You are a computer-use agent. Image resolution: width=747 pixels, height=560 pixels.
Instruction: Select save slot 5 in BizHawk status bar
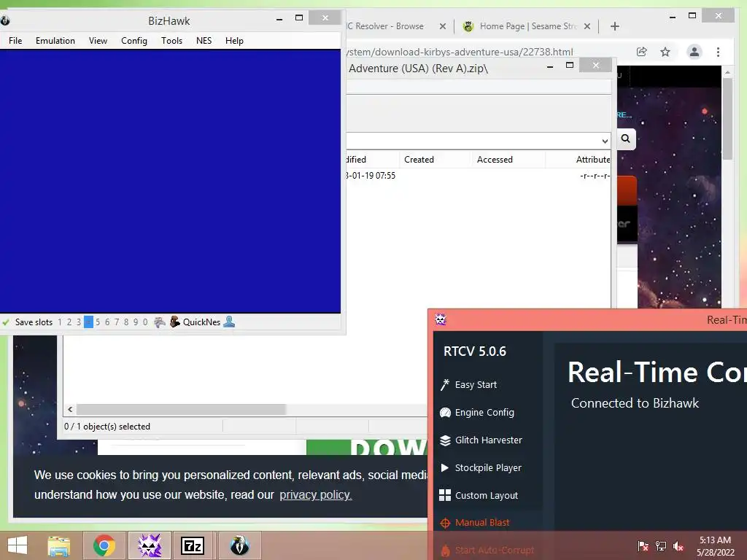[98, 322]
